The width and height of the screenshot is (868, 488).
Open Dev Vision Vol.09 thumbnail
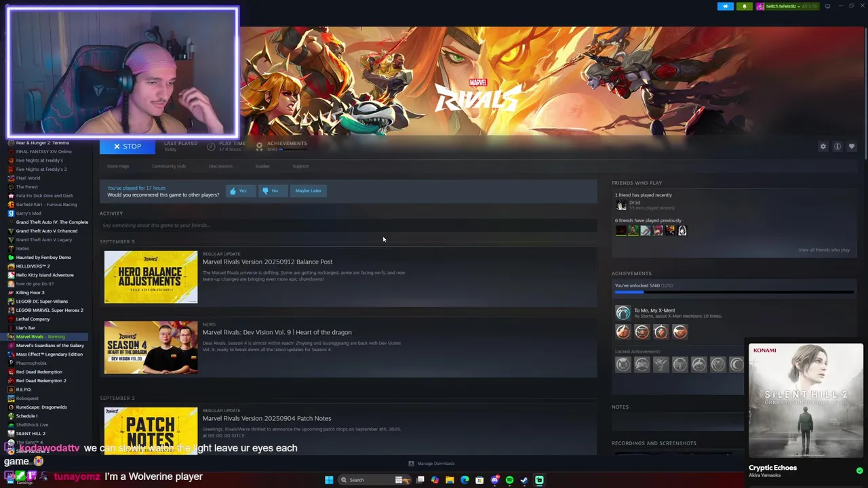(151, 348)
